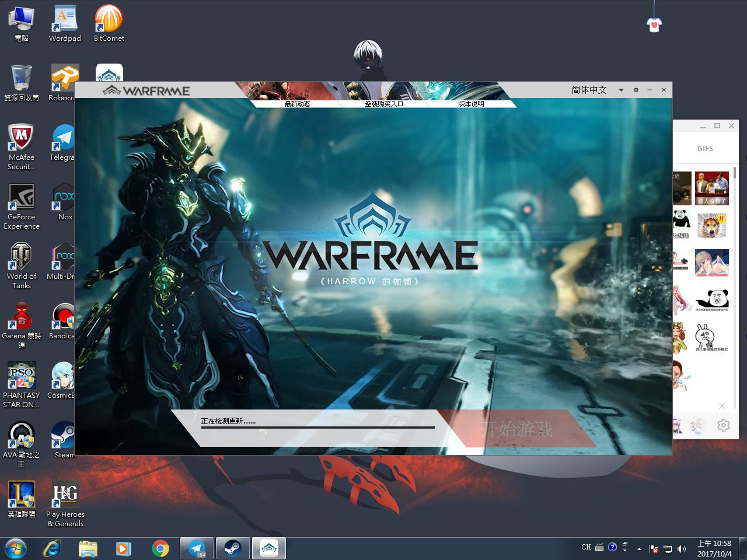This screenshot has width=747, height=560.
Task: Click the volume speaker tray icon
Action: [x=681, y=548]
